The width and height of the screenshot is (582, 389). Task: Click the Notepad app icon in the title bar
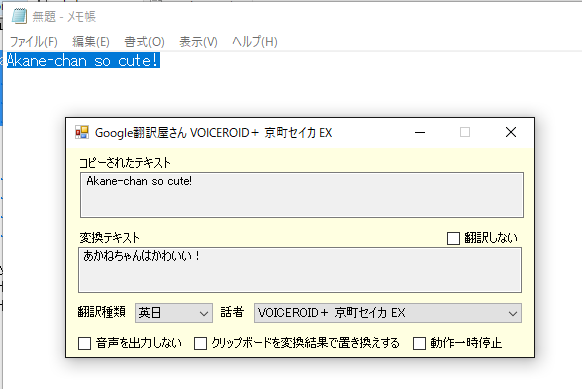pos(19,16)
